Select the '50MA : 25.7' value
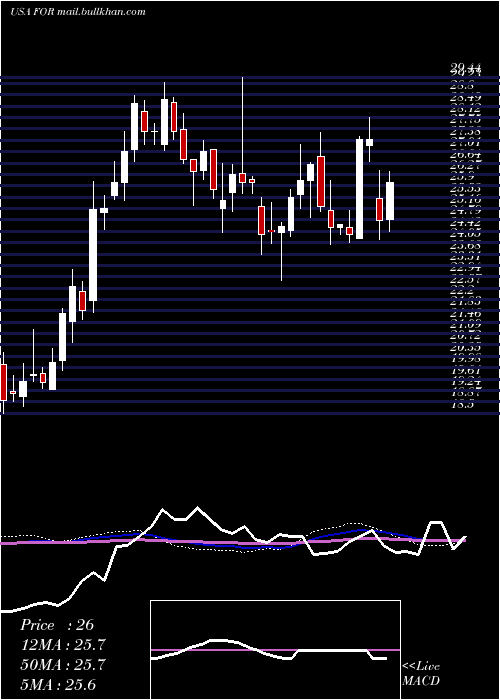This screenshot has width=500, height=700. 63,665
